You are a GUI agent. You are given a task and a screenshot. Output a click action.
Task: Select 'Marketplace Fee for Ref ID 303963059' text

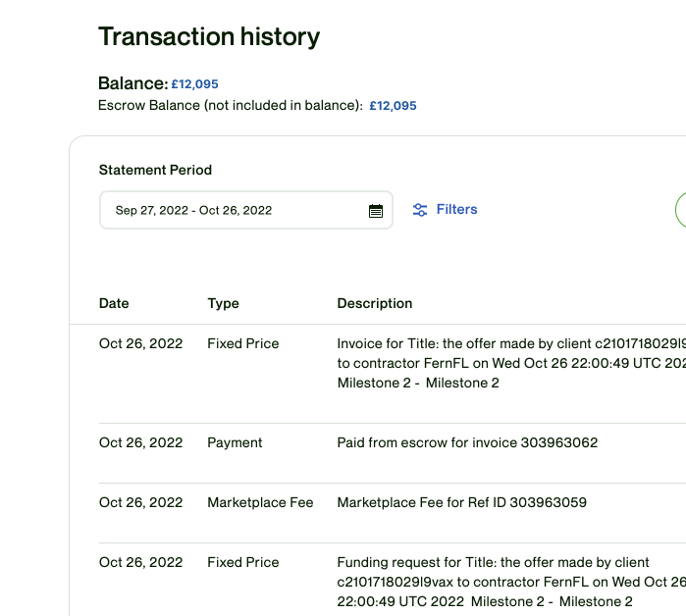[x=461, y=502]
